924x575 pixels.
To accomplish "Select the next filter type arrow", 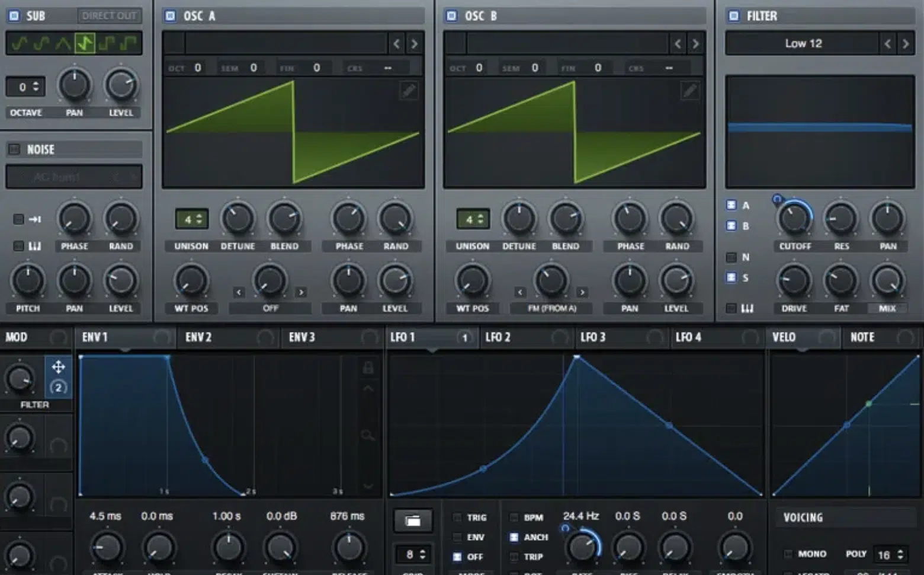I will (x=905, y=43).
